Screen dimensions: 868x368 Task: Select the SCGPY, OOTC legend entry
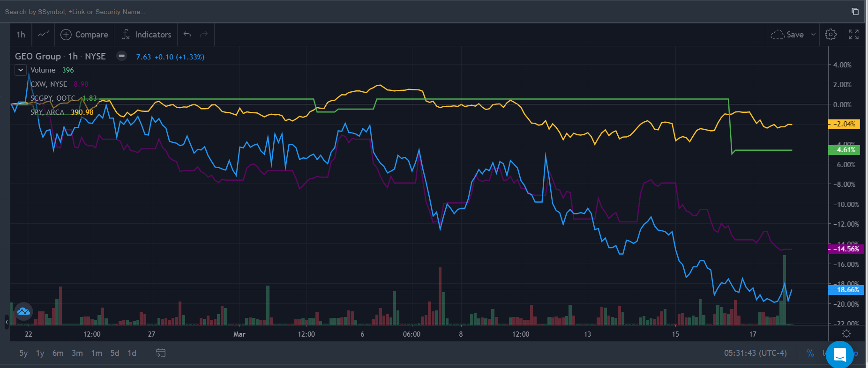point(53,98)
